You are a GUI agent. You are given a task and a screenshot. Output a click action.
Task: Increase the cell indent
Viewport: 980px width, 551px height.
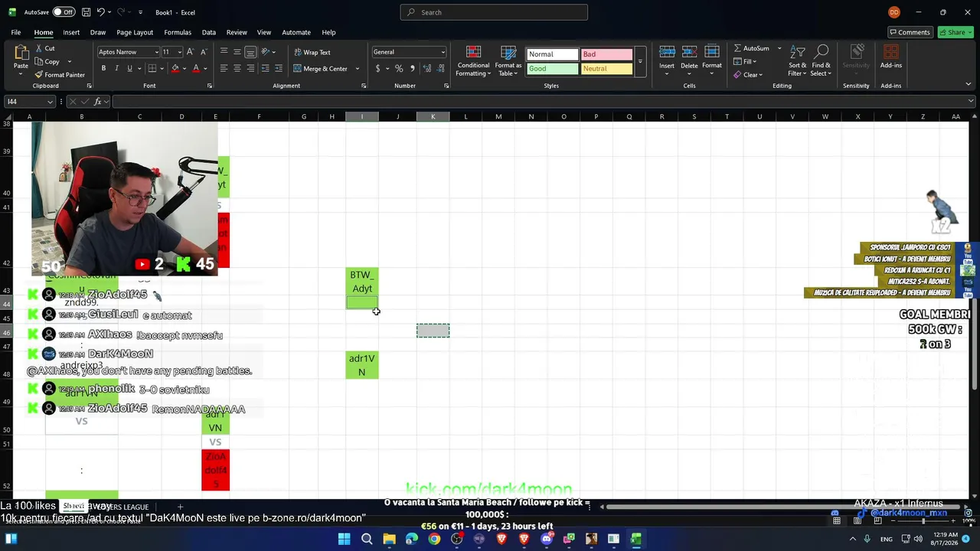(x=279, y=68)
